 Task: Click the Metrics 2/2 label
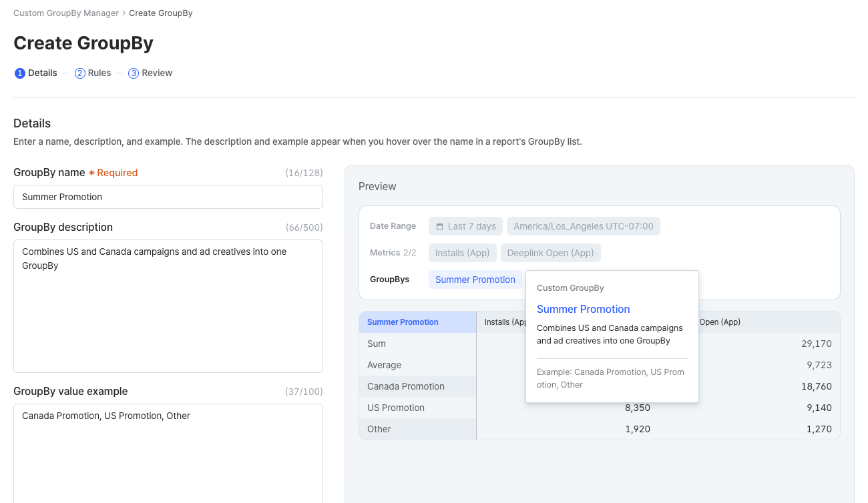point(393,253)
